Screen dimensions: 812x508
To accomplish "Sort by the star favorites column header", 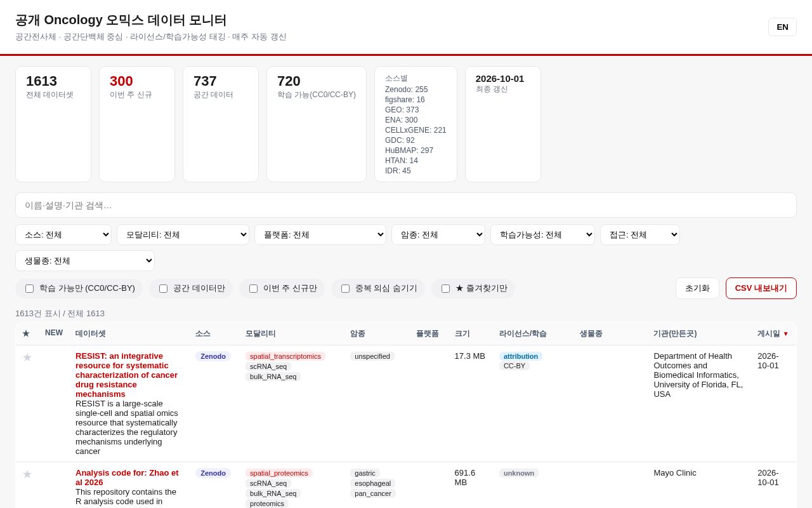I will pos(26,333).
